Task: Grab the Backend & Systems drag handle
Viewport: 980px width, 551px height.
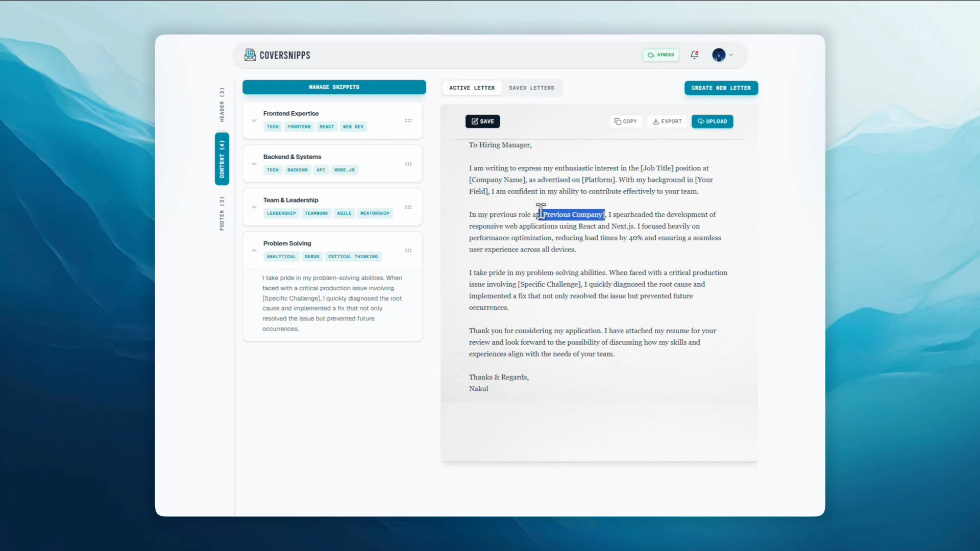Action: pyautogui.click(x=408, y=164)
